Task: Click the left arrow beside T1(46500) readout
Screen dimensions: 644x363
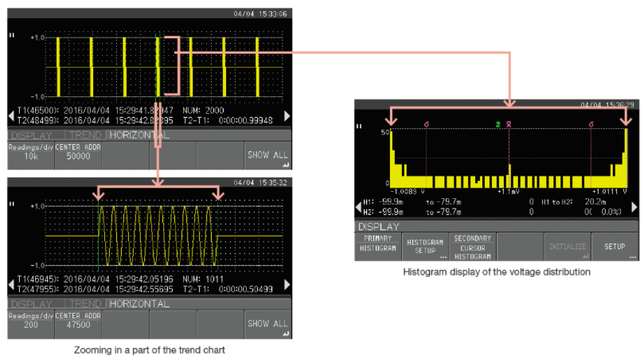Action: (11, 115)
